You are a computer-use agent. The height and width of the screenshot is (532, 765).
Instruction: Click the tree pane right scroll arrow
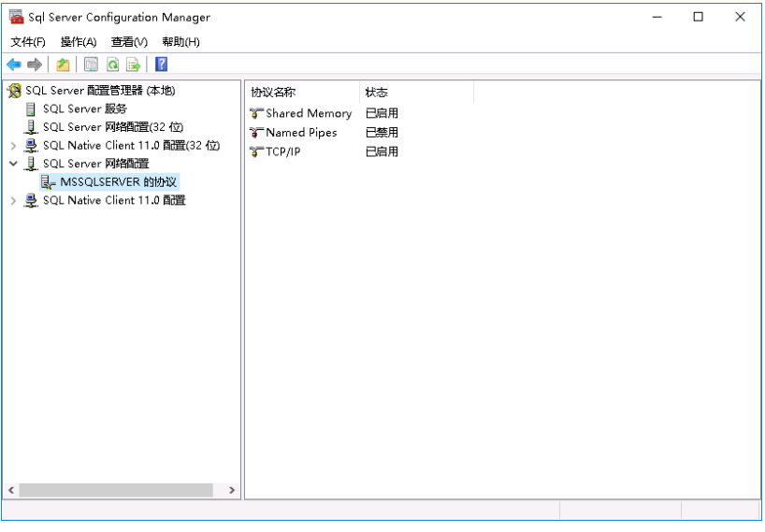pos(232,490)
